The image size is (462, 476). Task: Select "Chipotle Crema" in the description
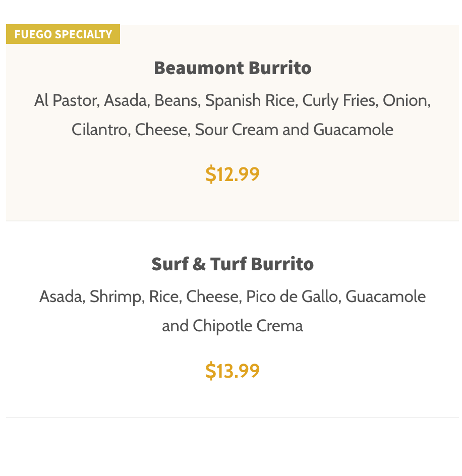[x=248, y=326]
